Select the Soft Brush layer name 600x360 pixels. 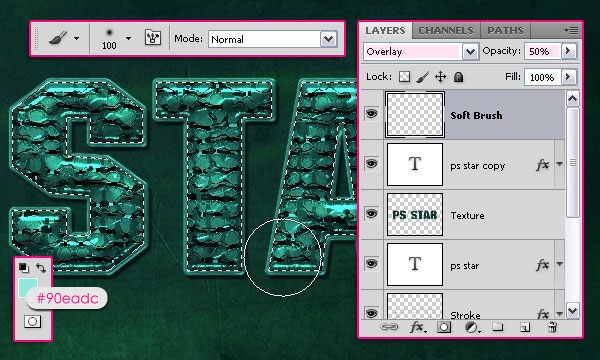point(476,115)
